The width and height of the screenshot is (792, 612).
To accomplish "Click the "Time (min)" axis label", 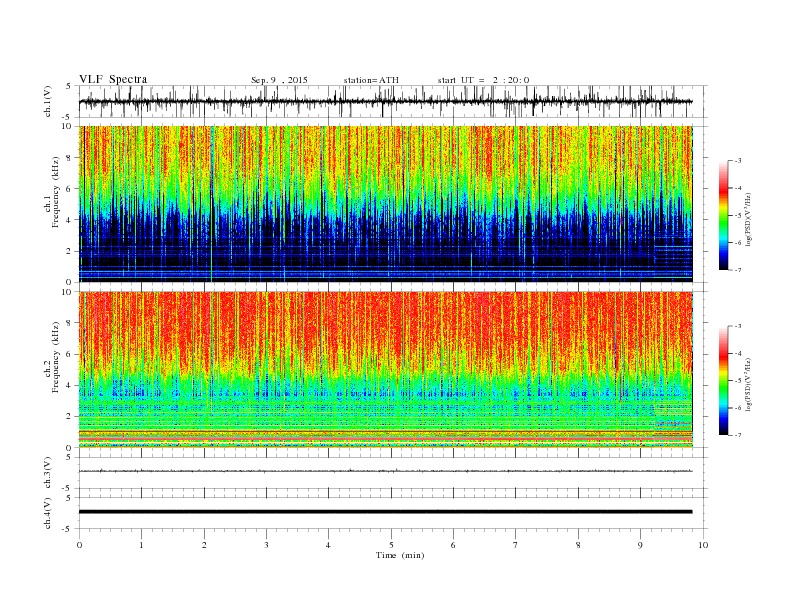I will [x=400, y=555].
